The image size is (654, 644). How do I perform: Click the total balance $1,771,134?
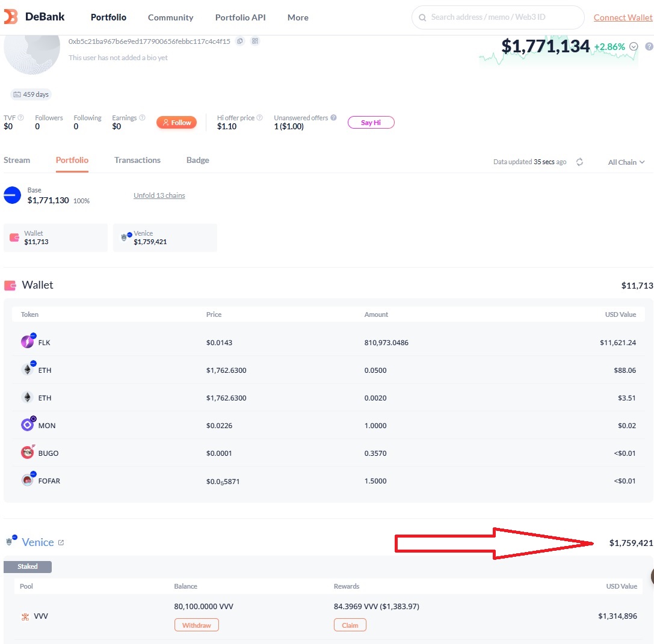click(545, 46)
